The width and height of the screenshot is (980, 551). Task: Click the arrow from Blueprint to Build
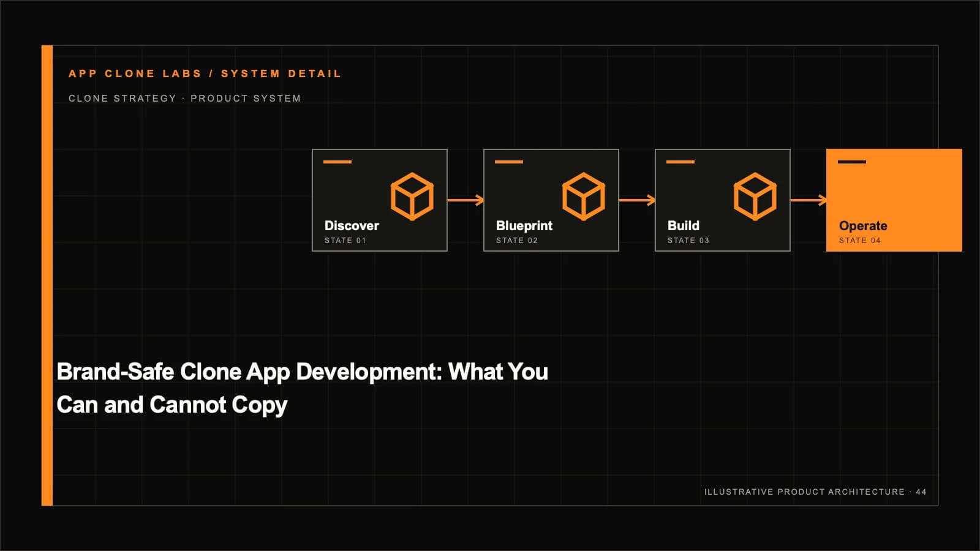click(x=637, y=200)
